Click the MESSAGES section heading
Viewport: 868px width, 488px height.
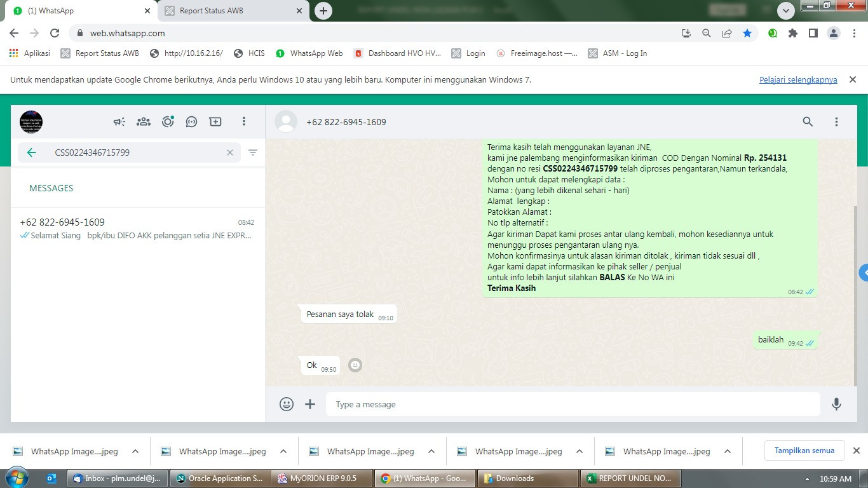pos(51,188)
